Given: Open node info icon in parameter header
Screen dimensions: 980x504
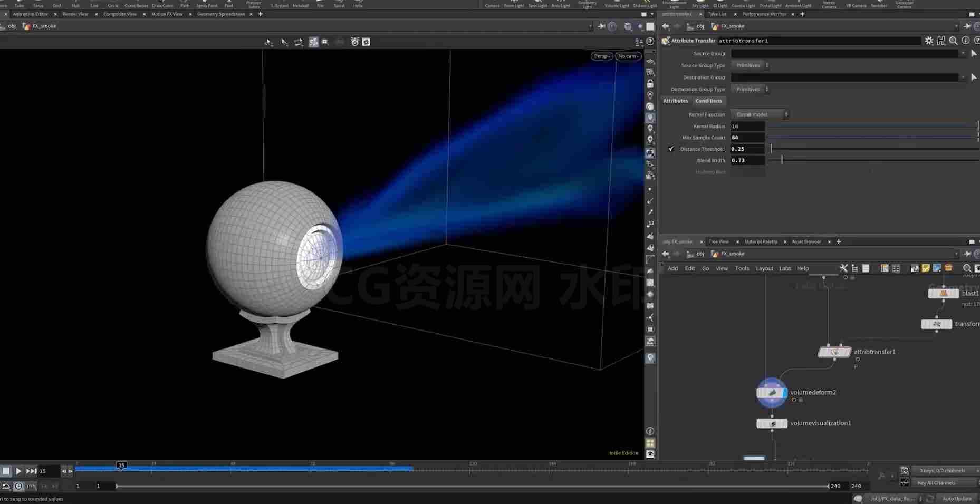Looking at the screenshot, I should (x=965, y=41).
